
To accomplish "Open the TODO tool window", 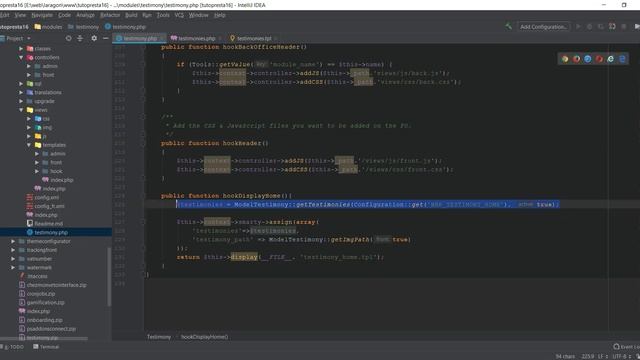I will pyautogui.click(x=13, y=347).
